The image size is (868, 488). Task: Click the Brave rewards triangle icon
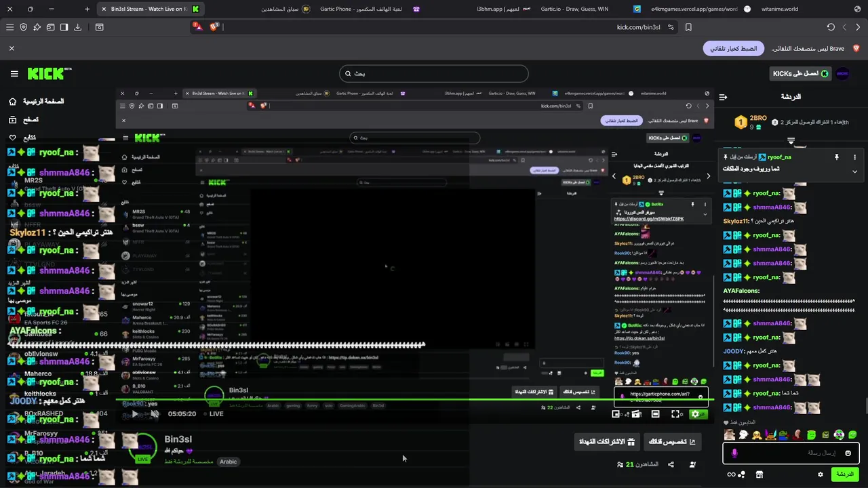tap(197, 26)
